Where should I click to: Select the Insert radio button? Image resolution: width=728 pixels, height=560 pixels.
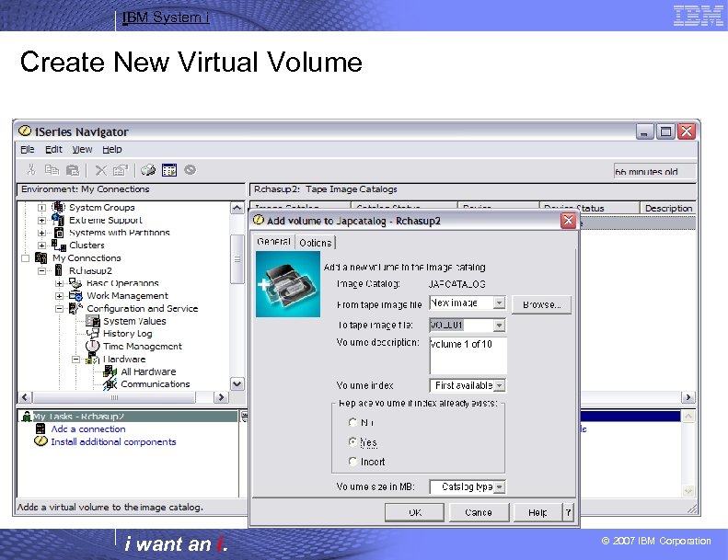click(x=352, y=462)
